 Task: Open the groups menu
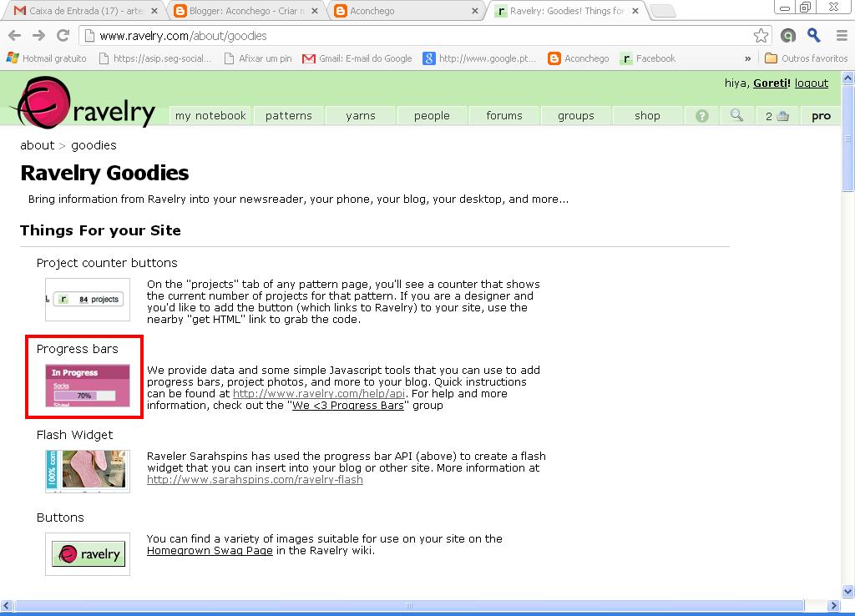point(576,115)
